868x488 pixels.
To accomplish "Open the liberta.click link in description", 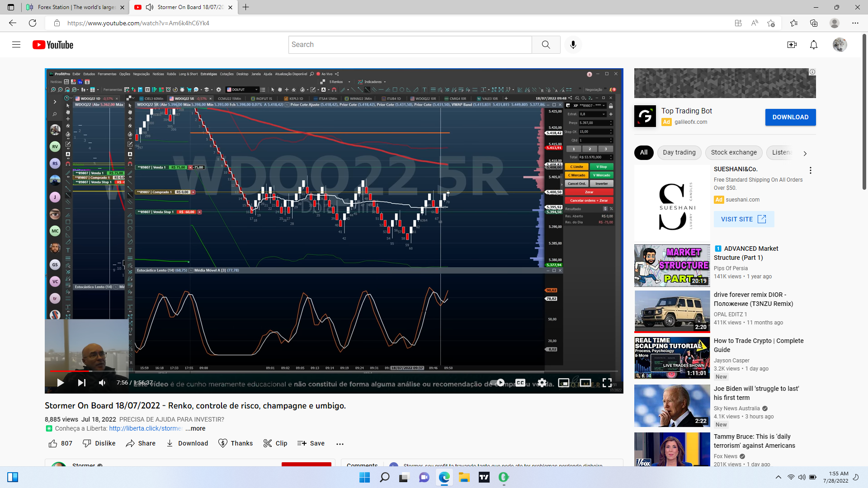I will point(146,428).
